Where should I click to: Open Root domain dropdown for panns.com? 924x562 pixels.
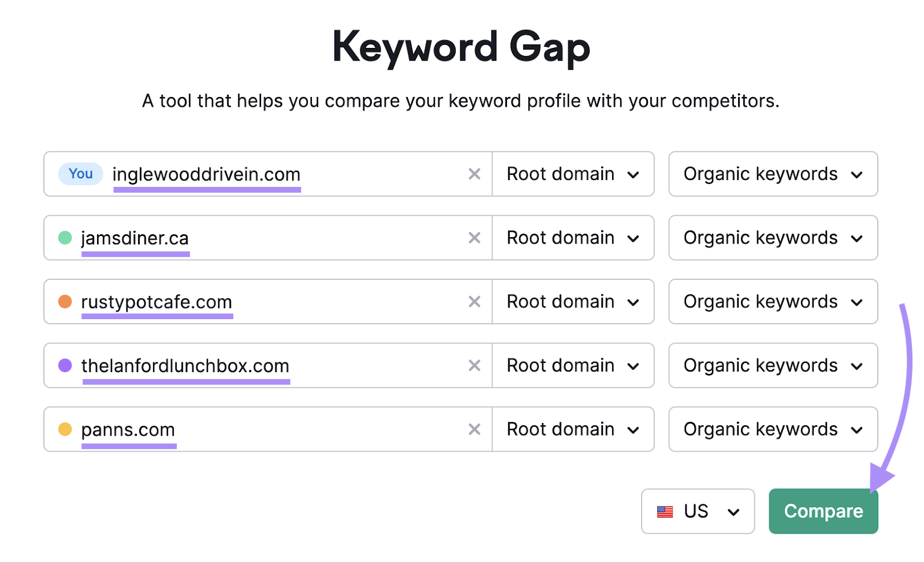(573, 429)
